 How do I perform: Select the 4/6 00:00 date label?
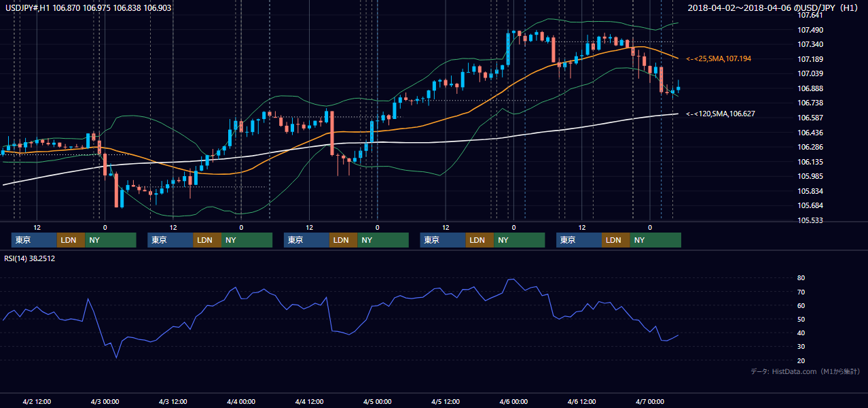[513, 401]
